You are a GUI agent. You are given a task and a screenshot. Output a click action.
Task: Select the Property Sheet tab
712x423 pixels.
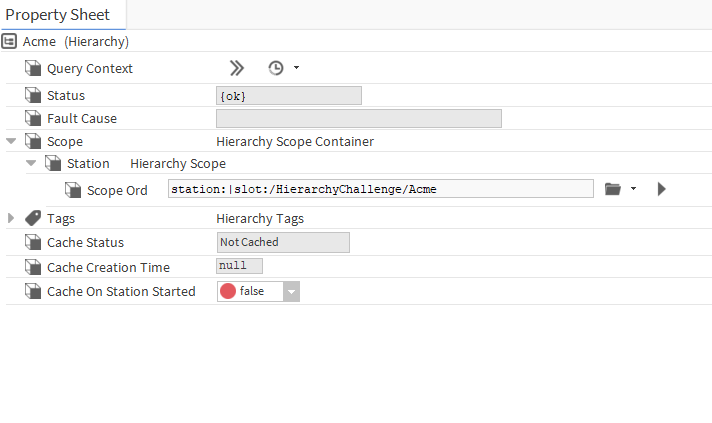[58, 14]
